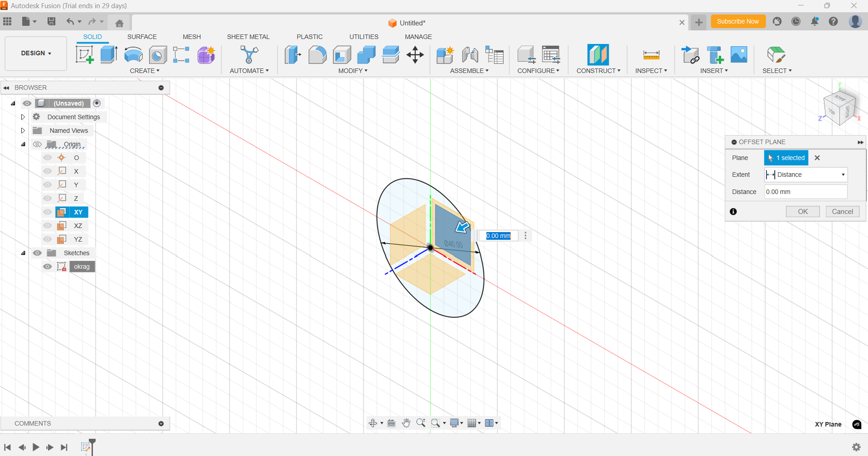
Task: Switch to the SURFACE tab
Action: (x=142, y=37)
